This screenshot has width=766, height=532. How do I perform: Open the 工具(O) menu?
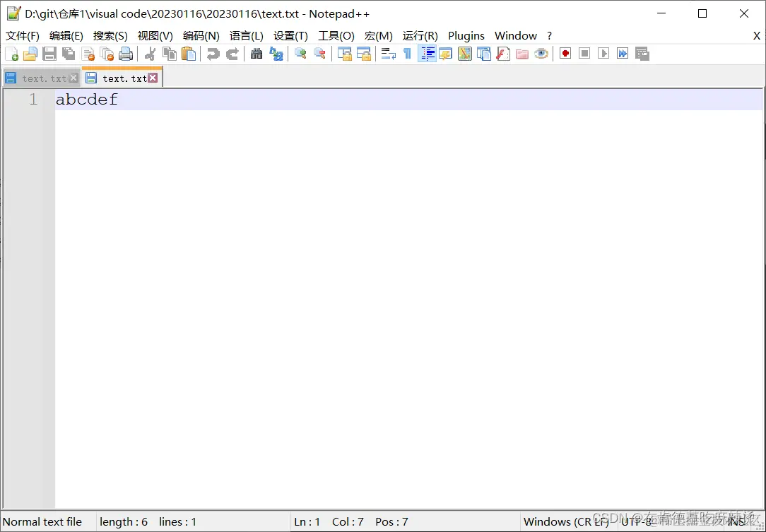(x=336, y=35)
